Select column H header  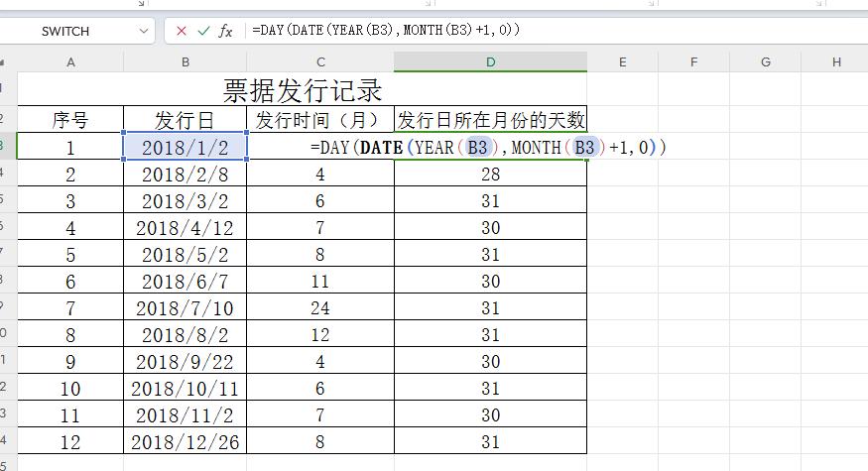836,62
